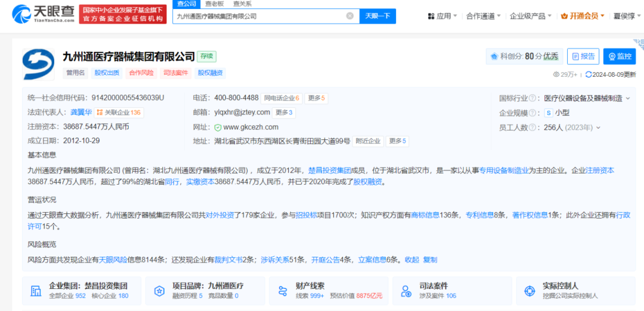Click the 报告 button
This screenshot has height=311, width=644.
pyautogui.click(x=583, y=56)
